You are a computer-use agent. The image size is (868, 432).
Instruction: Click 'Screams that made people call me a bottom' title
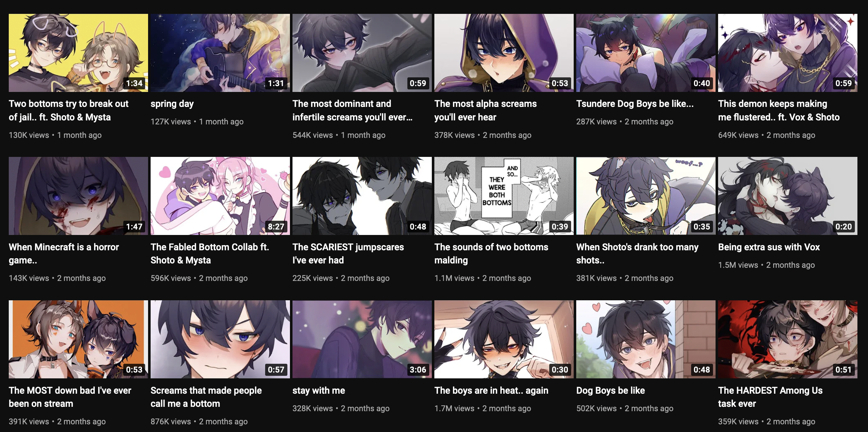206,397
